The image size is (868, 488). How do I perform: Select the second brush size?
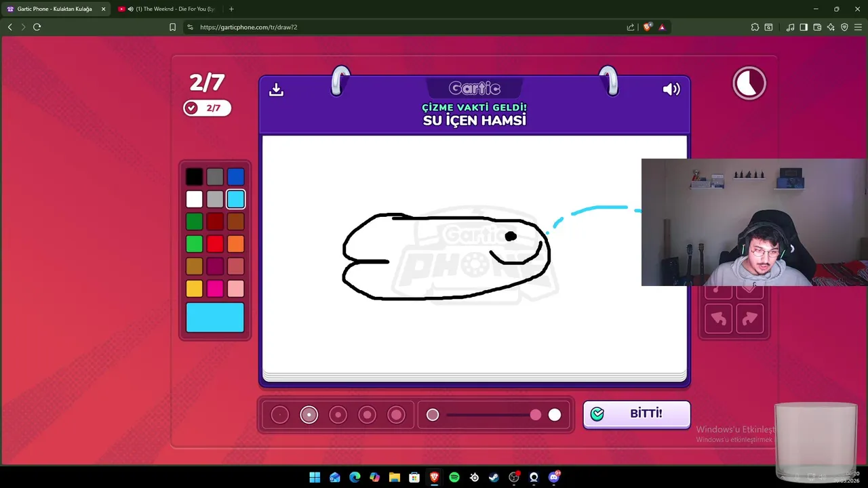tap(309, 415)
